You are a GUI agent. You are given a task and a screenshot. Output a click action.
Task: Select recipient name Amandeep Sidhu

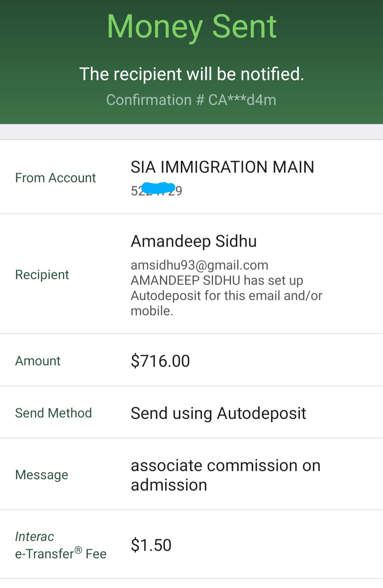[194, 241]
